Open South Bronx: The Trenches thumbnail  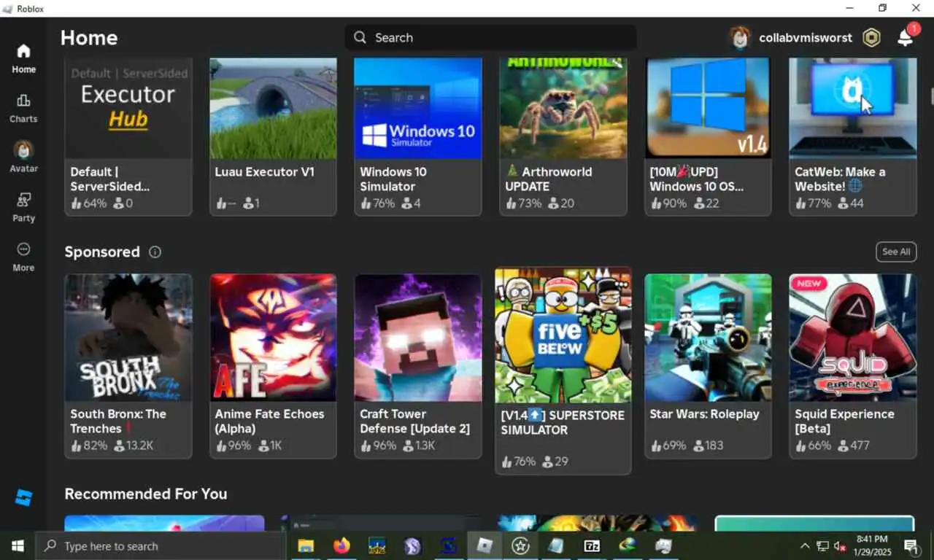(128, 338)
